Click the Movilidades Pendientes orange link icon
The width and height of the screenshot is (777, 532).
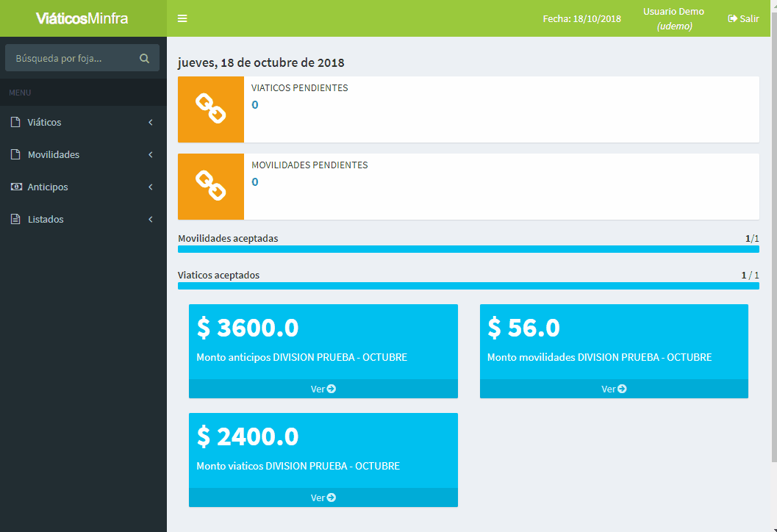211,187
